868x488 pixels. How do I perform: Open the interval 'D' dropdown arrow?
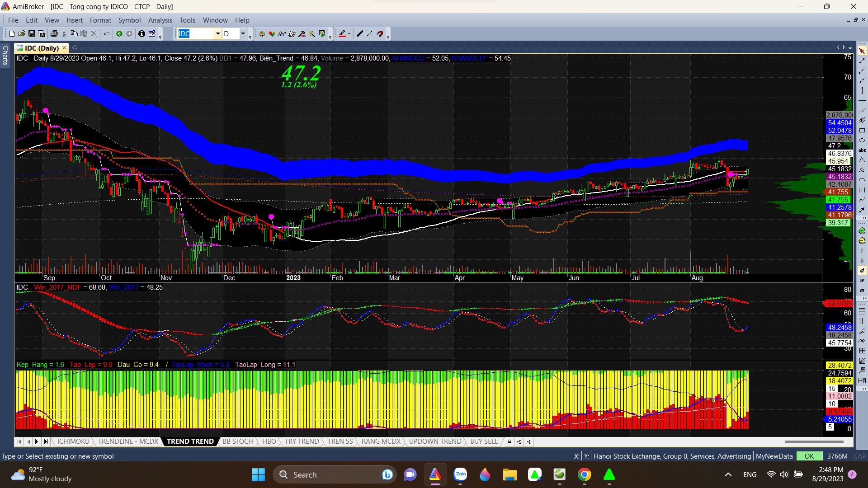pyautogui.click(x=243, y=33)
